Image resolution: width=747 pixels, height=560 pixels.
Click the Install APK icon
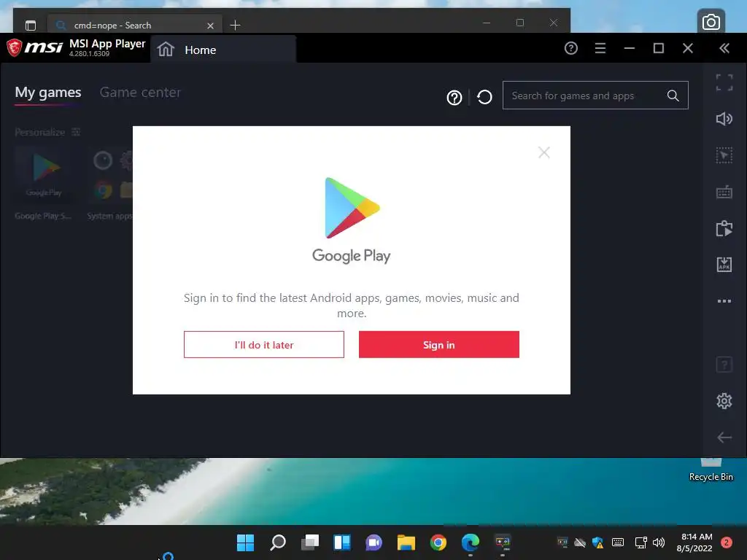click(x=724, y=264)
